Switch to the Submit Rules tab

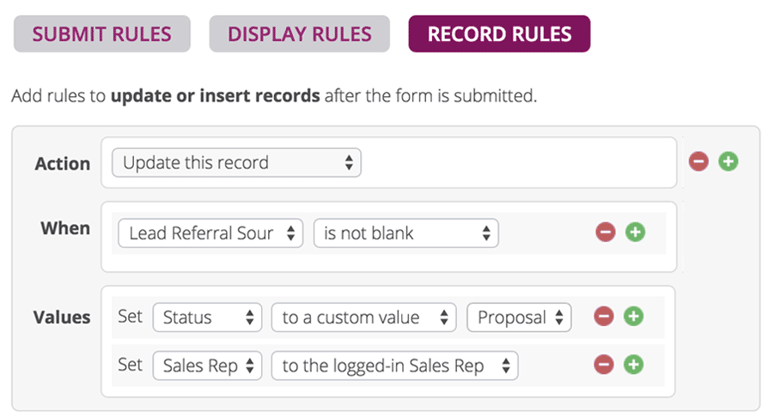tap(101, 34)
